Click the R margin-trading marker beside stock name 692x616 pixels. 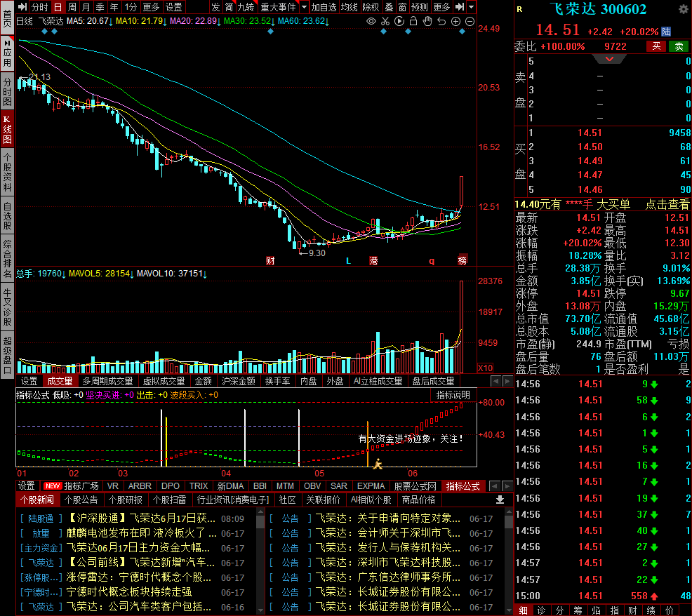(x=519, y=9)
